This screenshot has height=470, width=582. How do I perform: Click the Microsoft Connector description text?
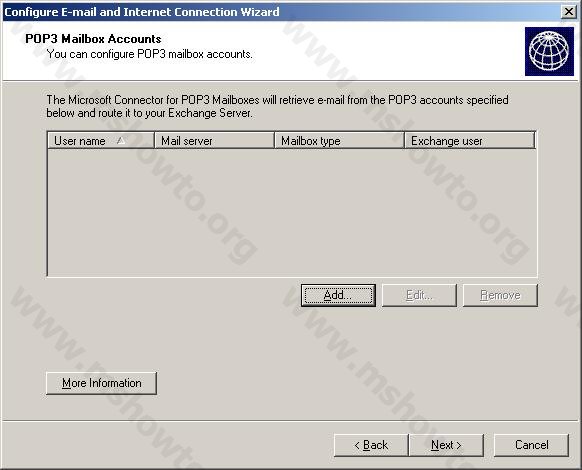tap(277, 106)
